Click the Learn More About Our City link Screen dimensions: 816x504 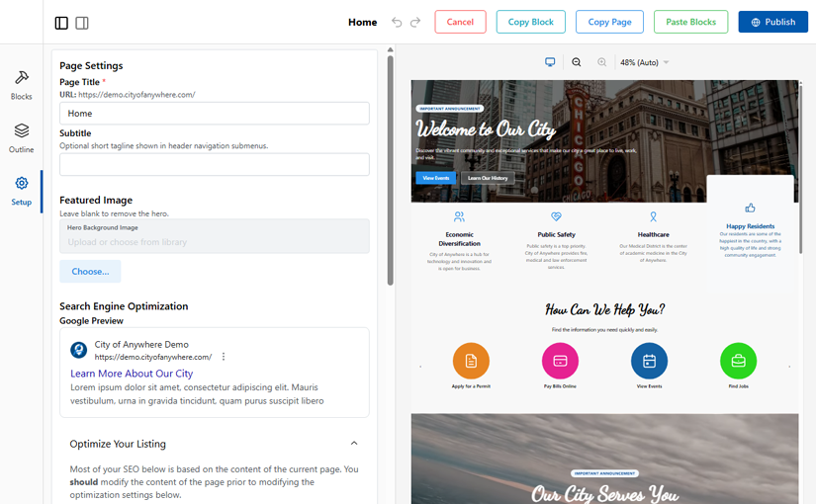tap(132, 374)
